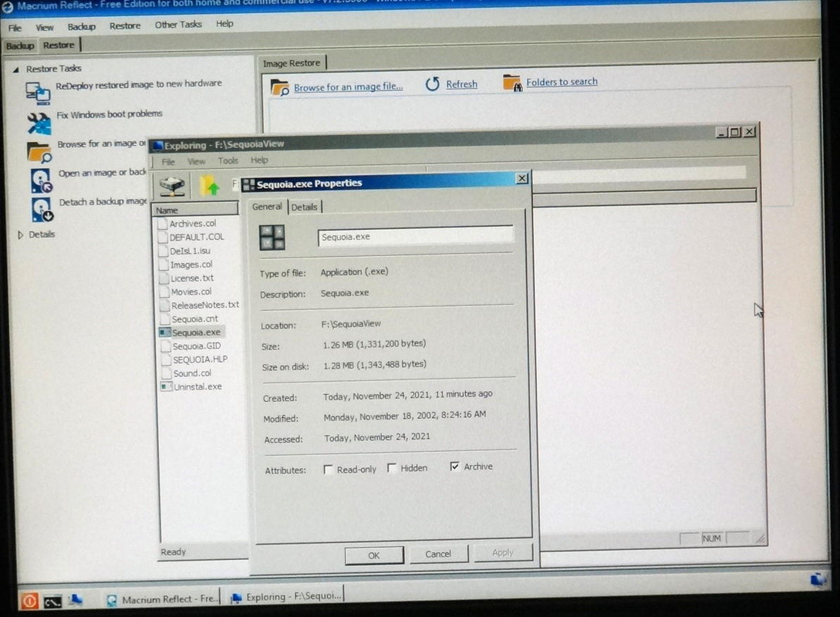Switch to the Details tab in Properties

[x=304, y=207]
